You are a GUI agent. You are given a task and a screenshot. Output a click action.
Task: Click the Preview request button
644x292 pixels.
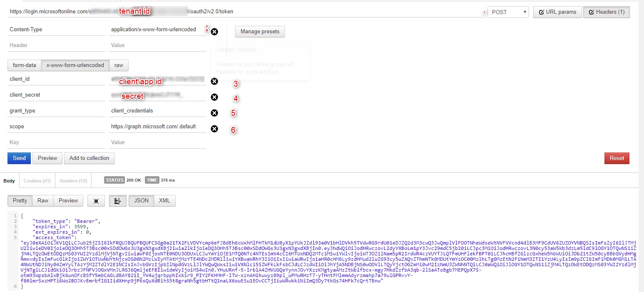tap(47, 158)
